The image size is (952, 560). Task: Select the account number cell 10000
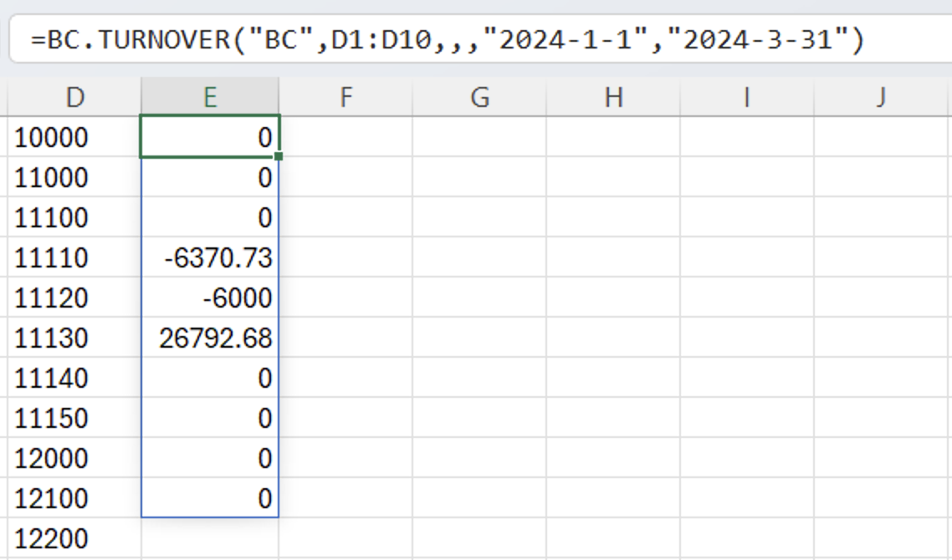point(75,138)
